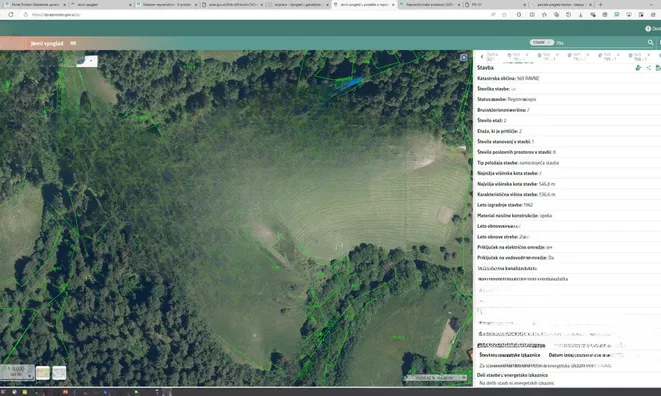
Task: Click the Deli stavbe z energetsko izkaznico heading
Action: pyautogui.click(x=512, y=375)
